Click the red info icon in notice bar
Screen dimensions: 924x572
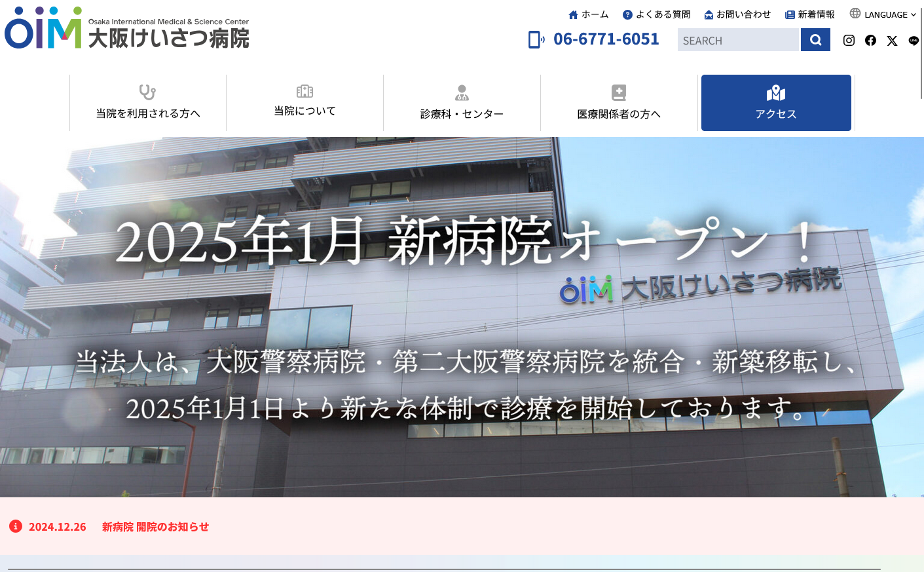coord(16,526)
